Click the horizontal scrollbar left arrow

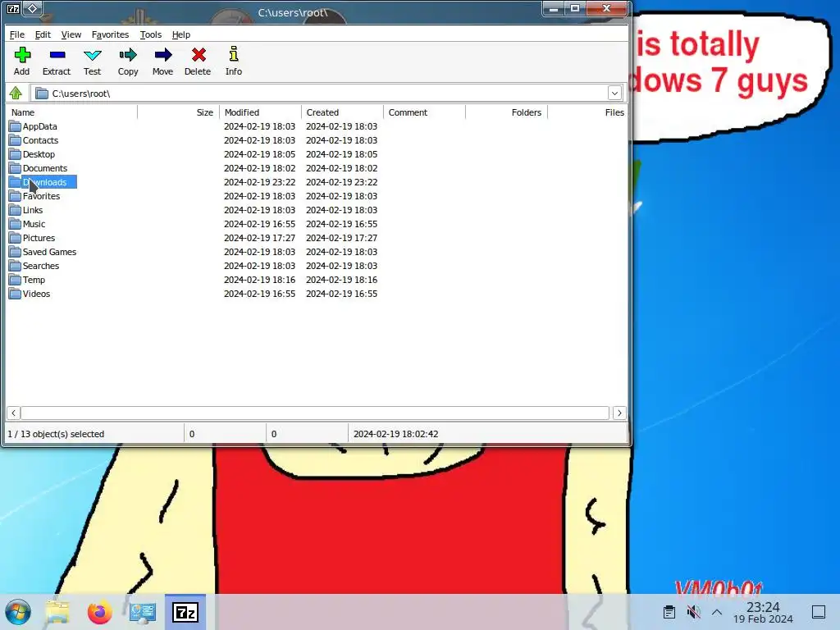13,413
